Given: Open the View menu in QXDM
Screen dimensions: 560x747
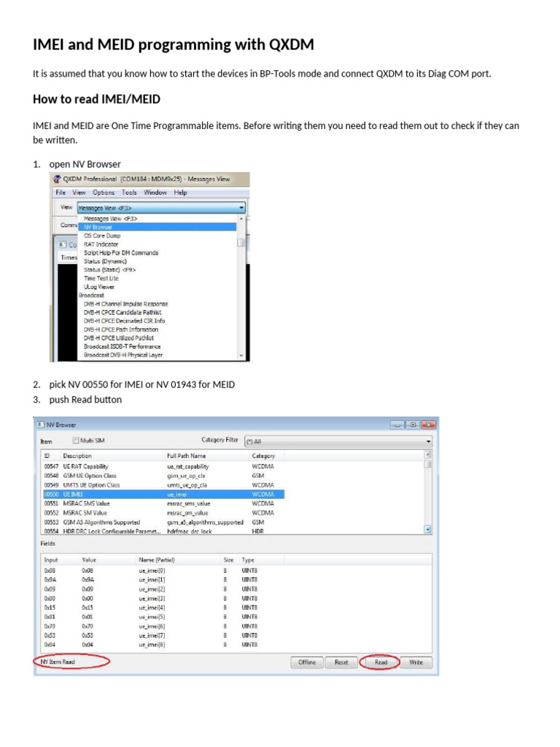Looking at the screenshot, I should point(79,193).
